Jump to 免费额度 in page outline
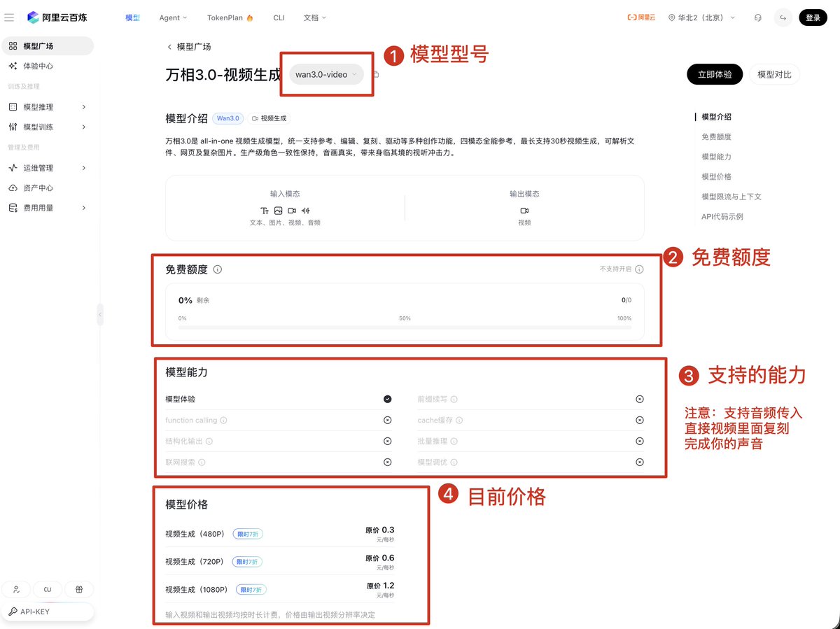 716,137
